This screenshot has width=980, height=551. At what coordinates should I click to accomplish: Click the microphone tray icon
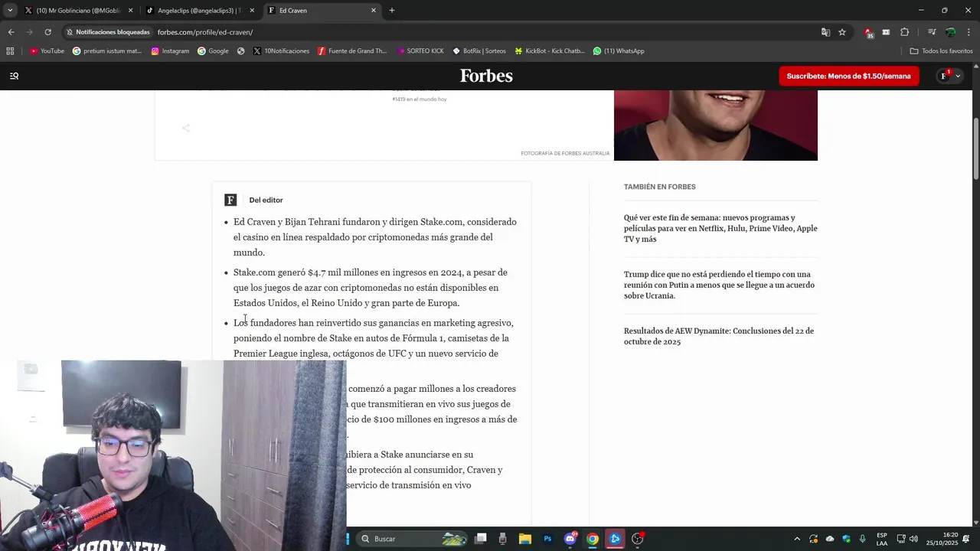(862, 539)
